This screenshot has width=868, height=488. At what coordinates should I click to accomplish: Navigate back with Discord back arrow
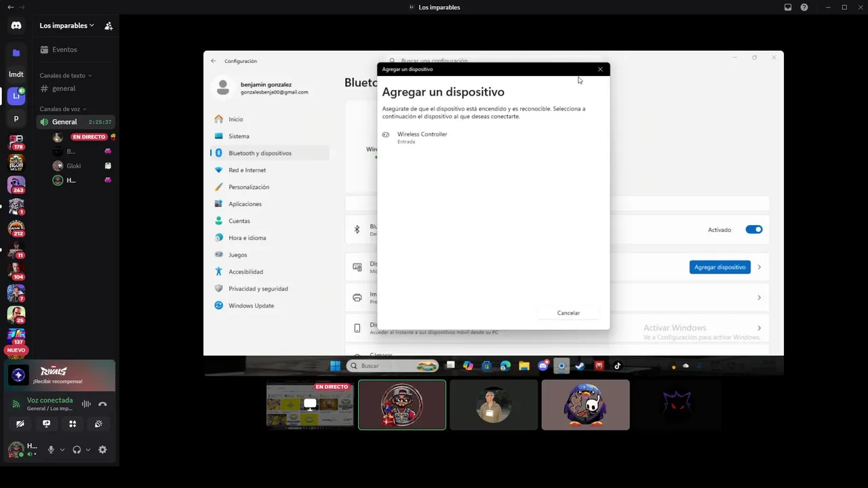pyautogui.click(x=10, y=7)
